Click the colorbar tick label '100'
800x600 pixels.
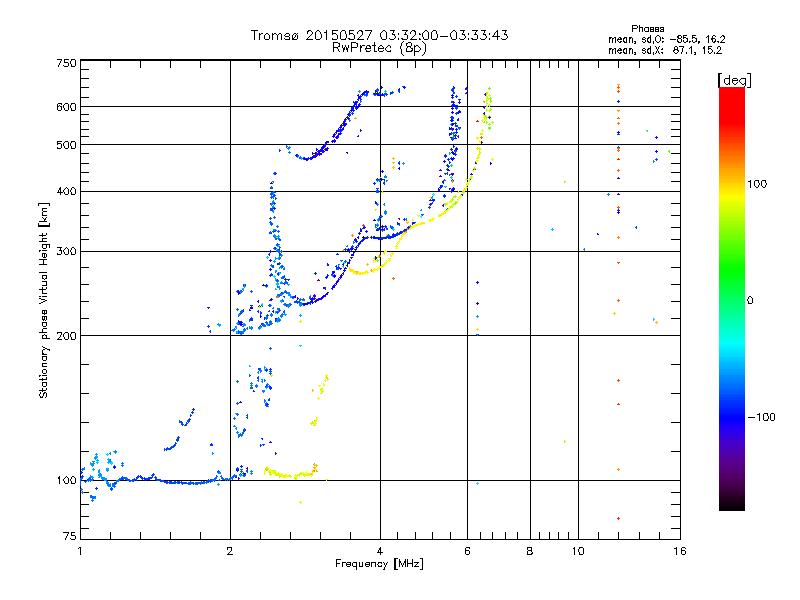pyautogui.click(x=757, y=184)
